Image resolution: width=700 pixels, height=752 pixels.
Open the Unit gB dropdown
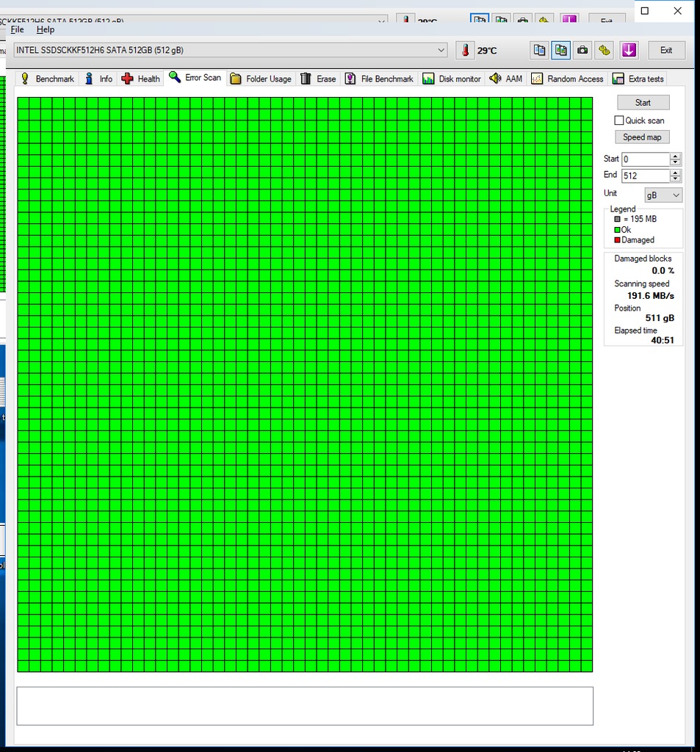click(x=663, y=195)
